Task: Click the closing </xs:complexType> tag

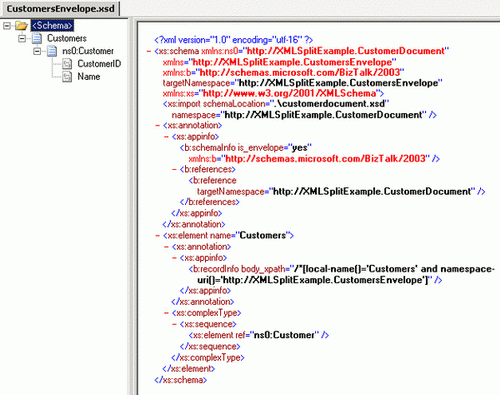Action: (208, 358)
